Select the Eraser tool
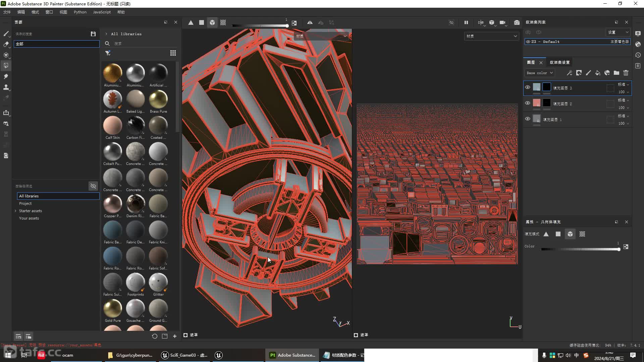This screenshot has height=362, width=644. point(6,44)
